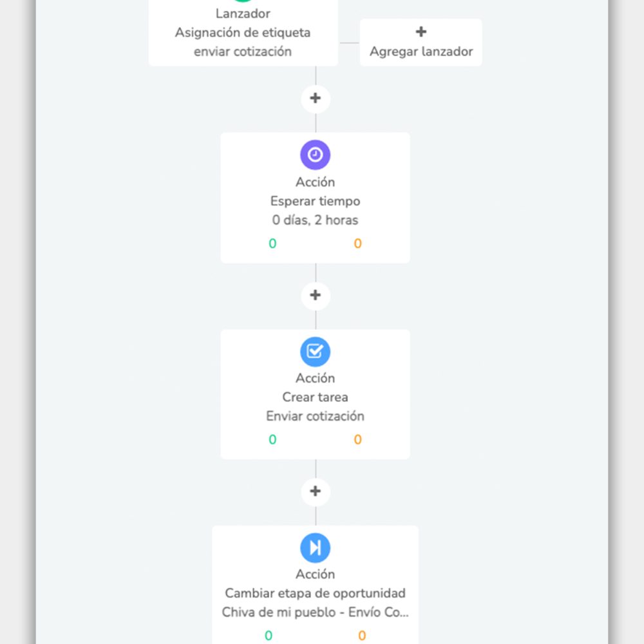Add a step below the Lanzador card
Viewport: 644px width, 644px height.
click(315, 99)
